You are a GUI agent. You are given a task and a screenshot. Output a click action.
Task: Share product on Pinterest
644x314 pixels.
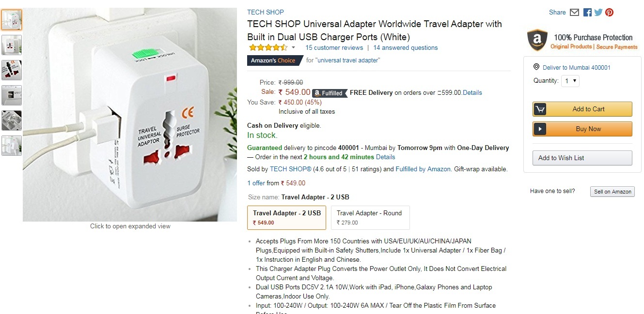[610, 13]
